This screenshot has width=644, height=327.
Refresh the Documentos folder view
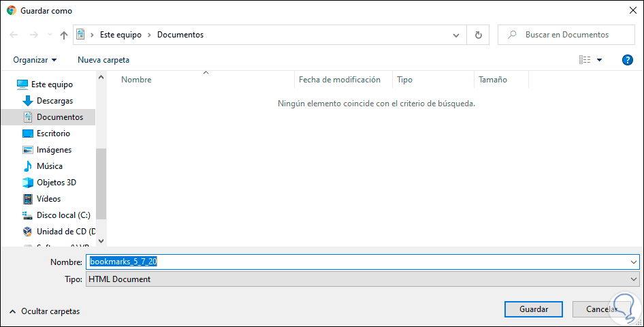click(478, 35)
